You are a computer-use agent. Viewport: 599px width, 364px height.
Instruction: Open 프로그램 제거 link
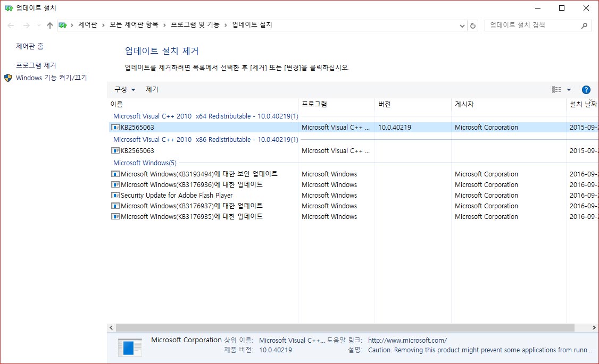(36, 65)
